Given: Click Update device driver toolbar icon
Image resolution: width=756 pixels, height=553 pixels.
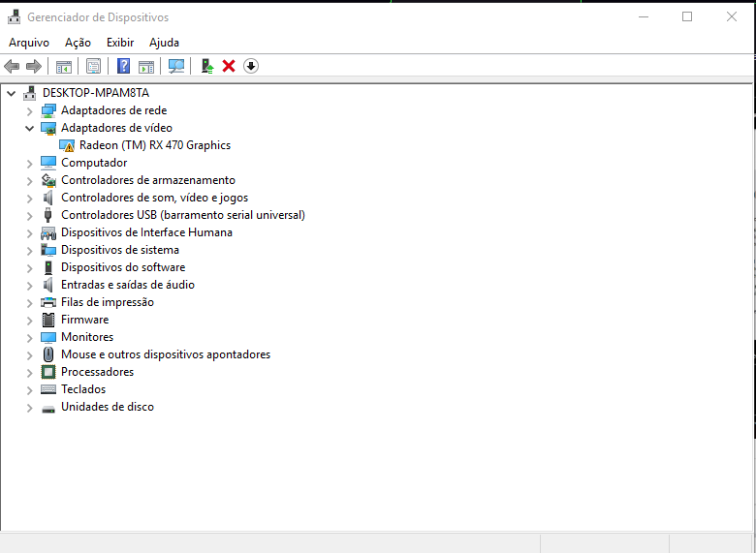Looking at the screenshot, I should pos(207,66).
